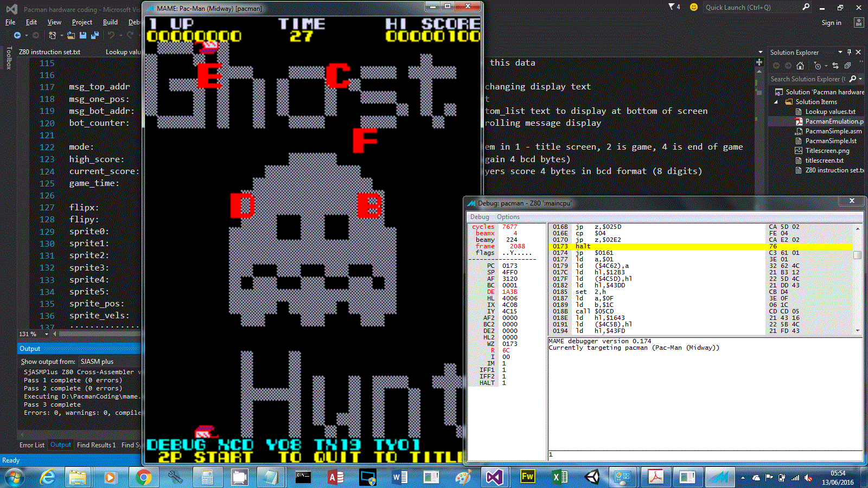This screenshot has width=868, height=488.
Task: Open Google Chrome from the taskbar
Action: point(143,477)
